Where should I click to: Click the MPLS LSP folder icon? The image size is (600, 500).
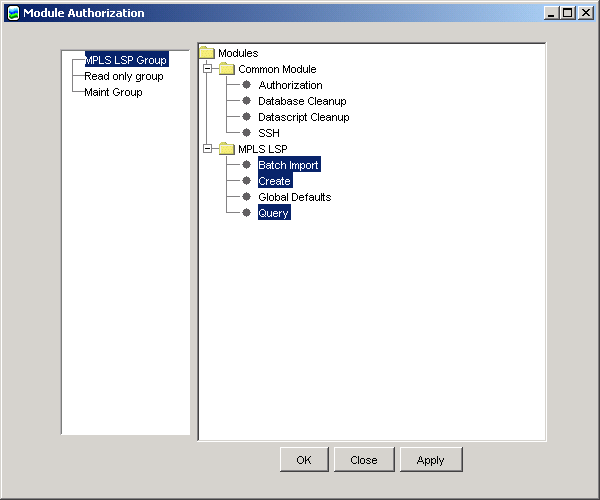tap(227, 148)
